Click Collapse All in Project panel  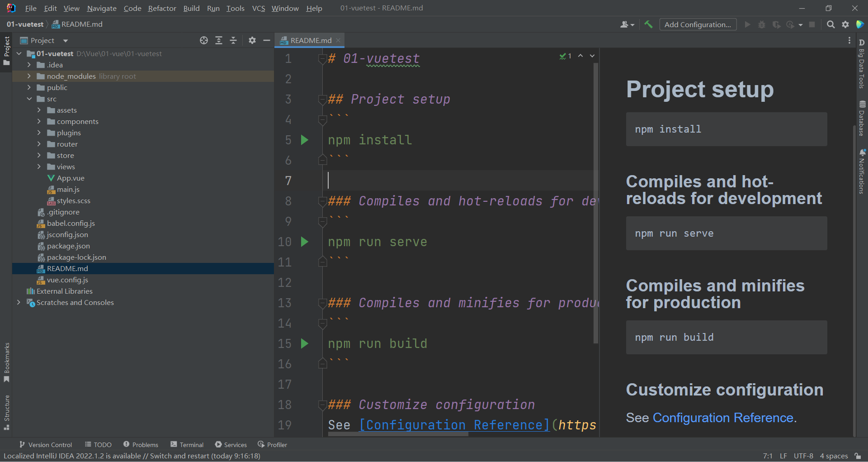[x=233, y=40]
